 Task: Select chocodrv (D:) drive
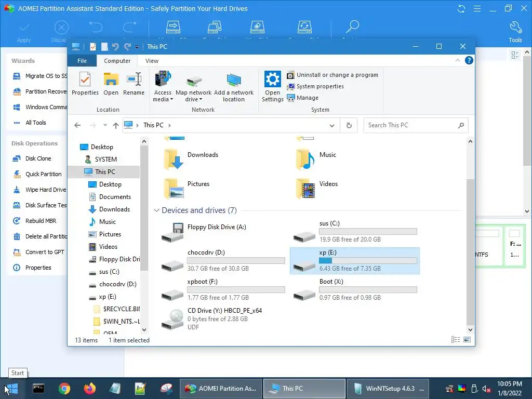tap(223, 261)
